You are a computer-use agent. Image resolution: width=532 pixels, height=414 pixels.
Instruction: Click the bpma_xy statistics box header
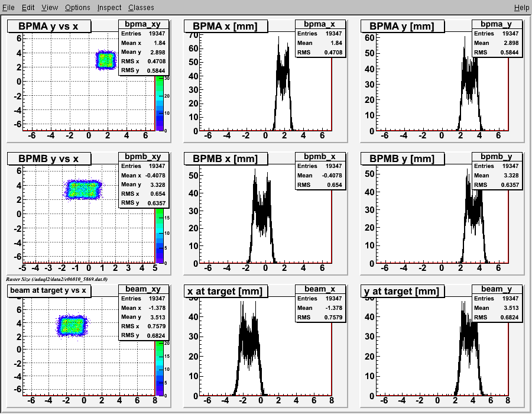pyautogui.click(x=143, y=24)
